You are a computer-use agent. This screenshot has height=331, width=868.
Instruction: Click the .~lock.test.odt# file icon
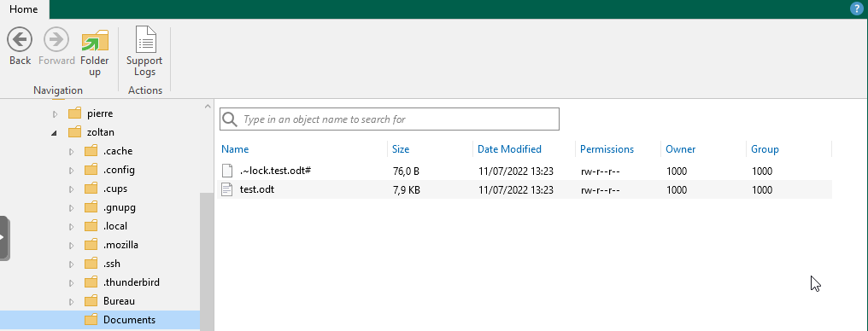[x=226, y=171]
